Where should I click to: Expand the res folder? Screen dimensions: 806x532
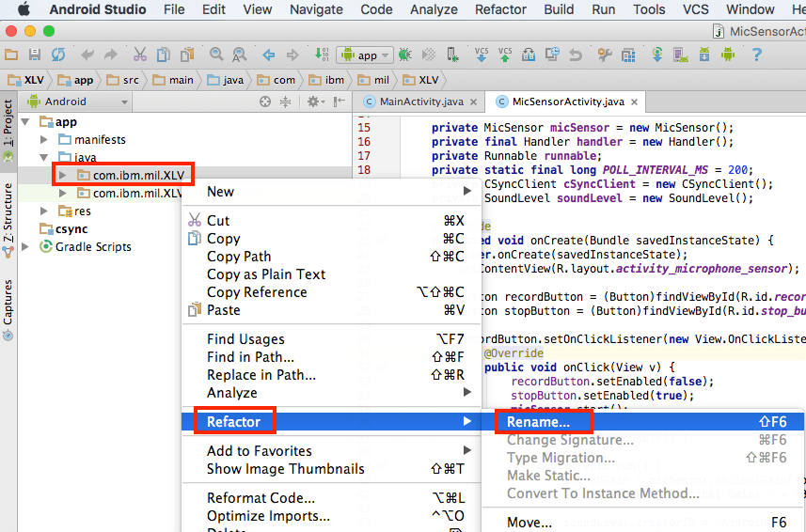tap(44, 211)
